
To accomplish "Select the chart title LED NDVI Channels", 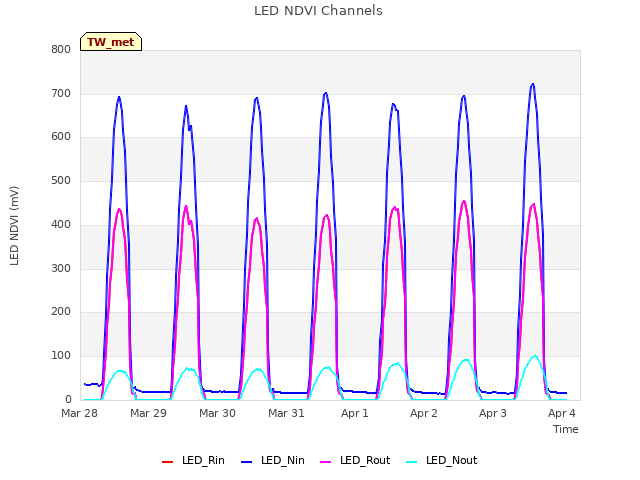I will click(x=318, y=11).
